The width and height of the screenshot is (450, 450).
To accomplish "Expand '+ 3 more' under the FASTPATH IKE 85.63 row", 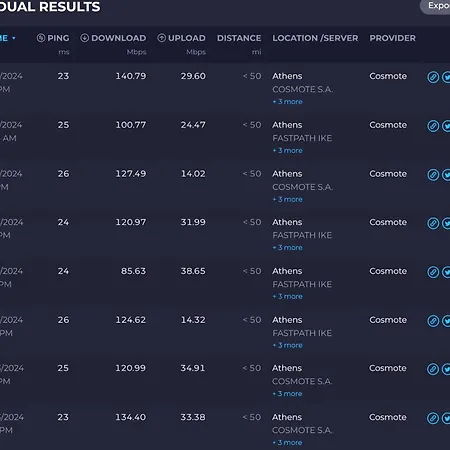I will [x=287, y=296].
